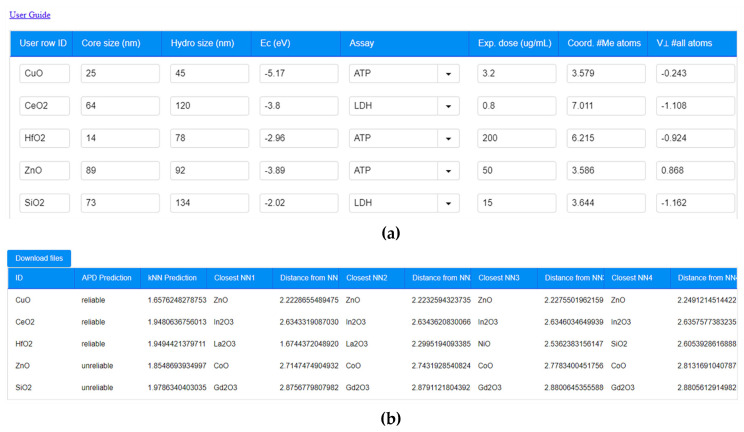Click the Download files button
This screenshot has width=744, height=432.
pos(39,258)
